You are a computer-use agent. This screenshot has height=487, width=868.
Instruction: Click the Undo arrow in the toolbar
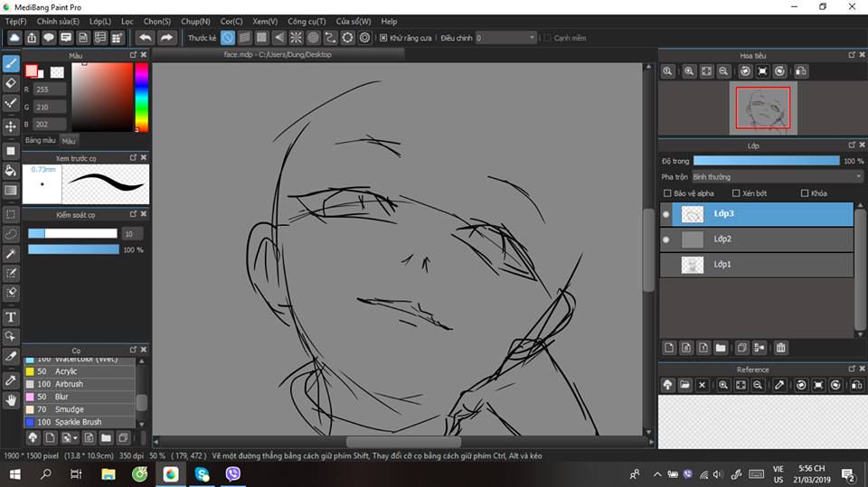pos(145,38)
